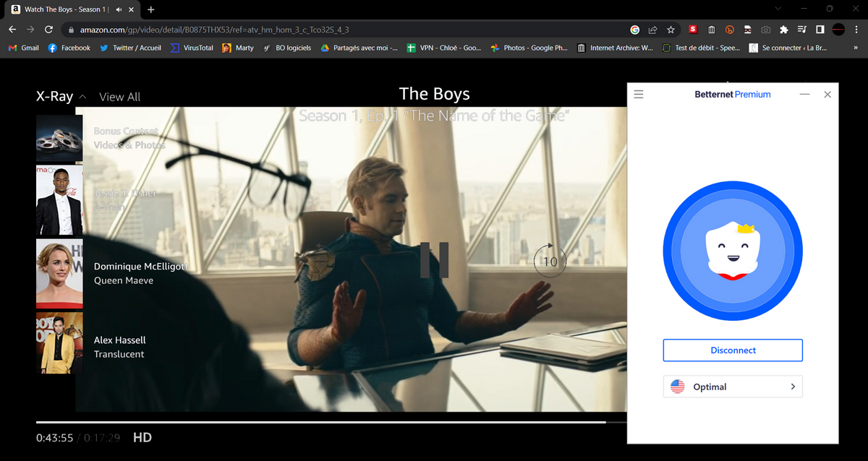The image size is (868, 461).
Task: Seek on the video progress bar
Action: point(331,422)
